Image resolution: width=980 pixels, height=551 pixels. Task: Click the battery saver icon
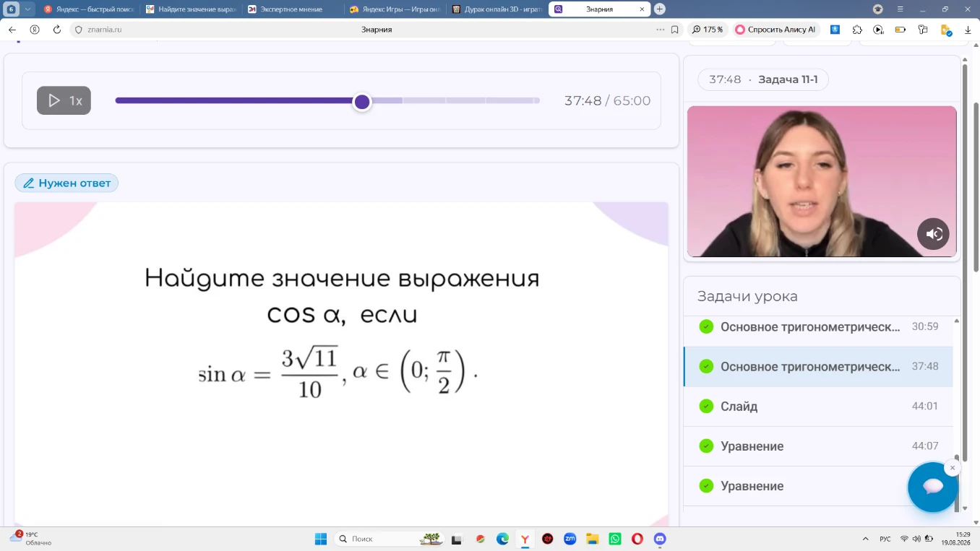pos(901,30)
